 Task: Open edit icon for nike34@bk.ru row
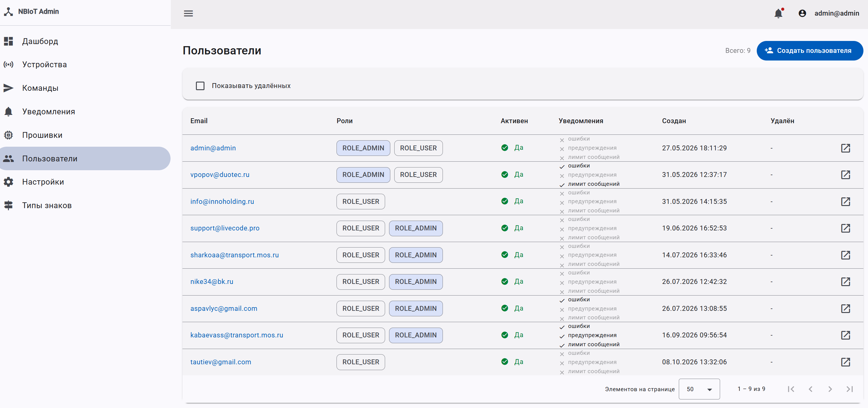tap(845, 282)
